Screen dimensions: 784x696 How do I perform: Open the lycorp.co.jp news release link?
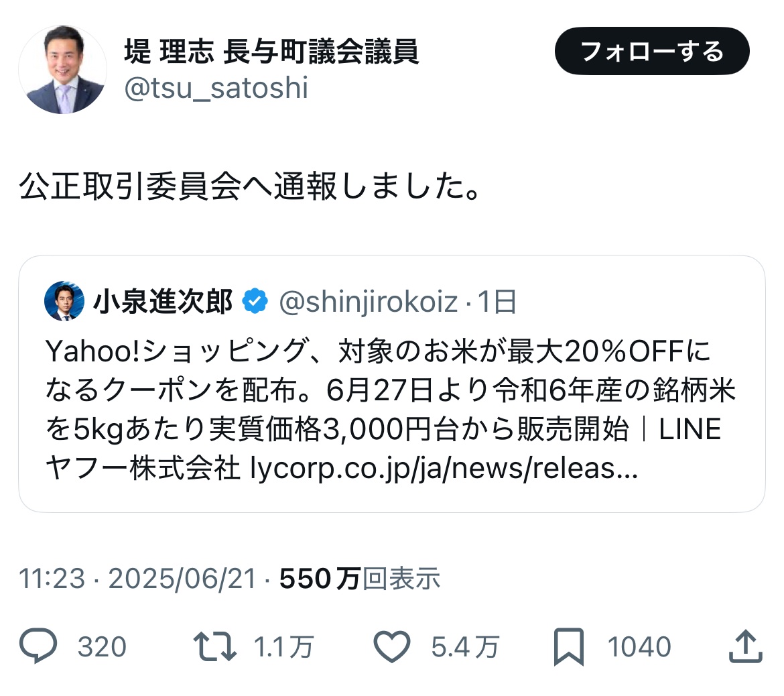click(442, 469)
